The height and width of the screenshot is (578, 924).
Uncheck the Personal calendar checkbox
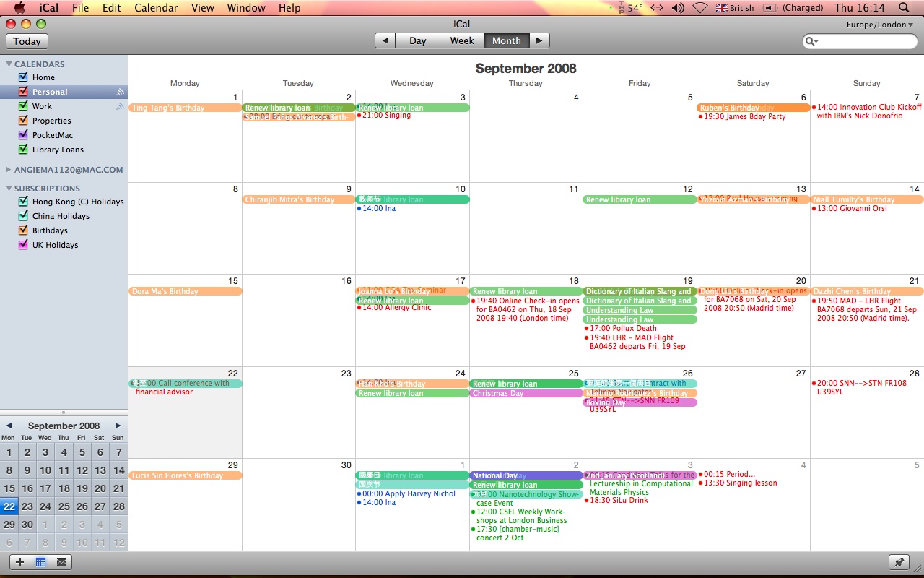pyautogui.click(x=23, y=92)
